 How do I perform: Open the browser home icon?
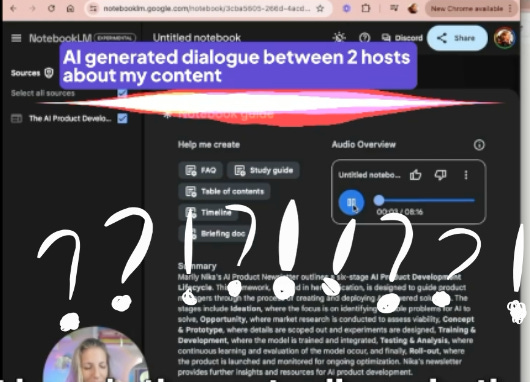pyautogui.click(x=70, y=8)
